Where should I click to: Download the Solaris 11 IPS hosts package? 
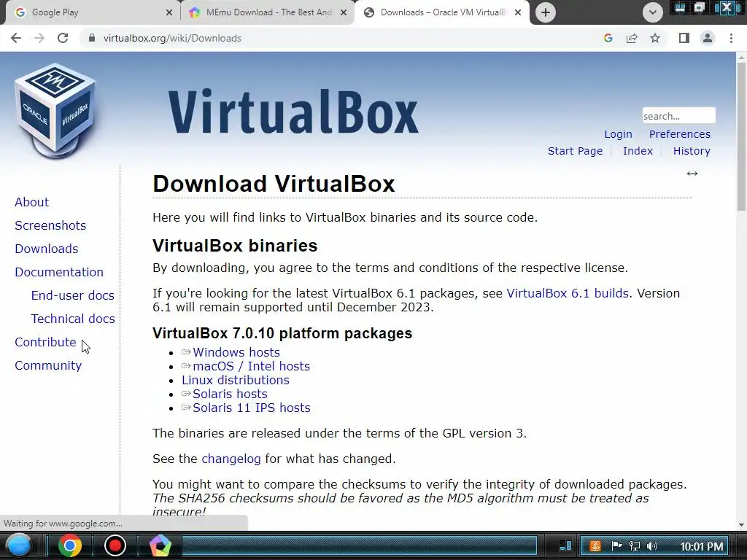click(251, 408)
